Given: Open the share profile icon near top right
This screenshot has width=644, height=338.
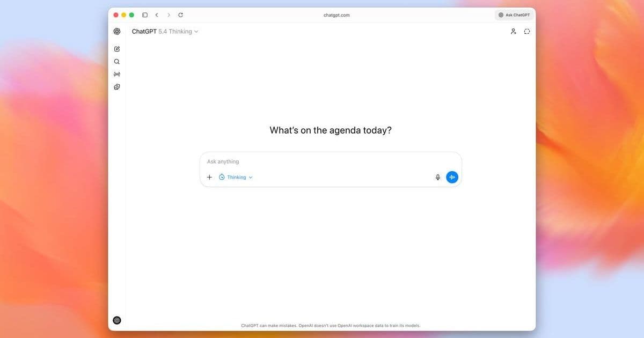Looking at the screenshot, I should (x=513, y=31).
